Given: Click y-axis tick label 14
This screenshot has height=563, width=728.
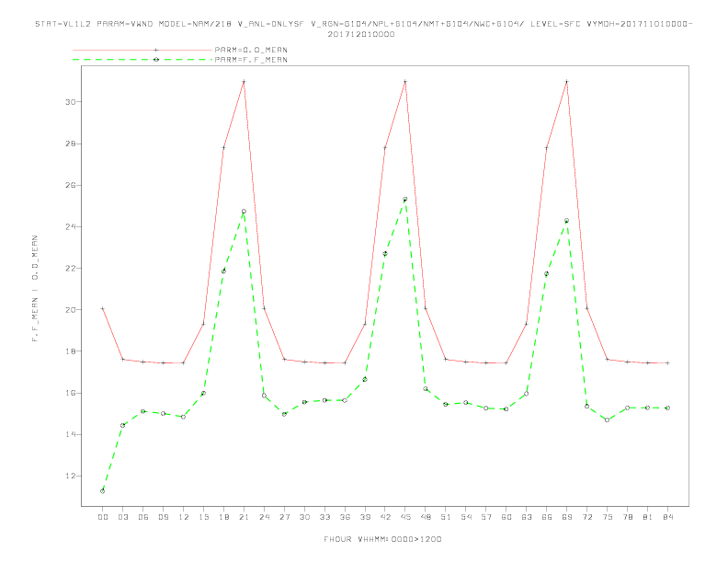Looking at the screenshot, I should tap(71, 434).
